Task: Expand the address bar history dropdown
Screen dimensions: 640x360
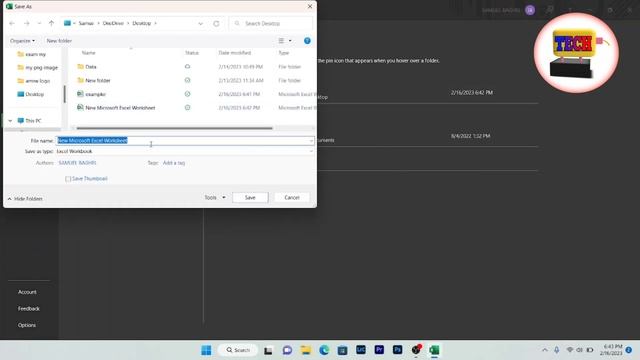Action: tap(200, 23)
